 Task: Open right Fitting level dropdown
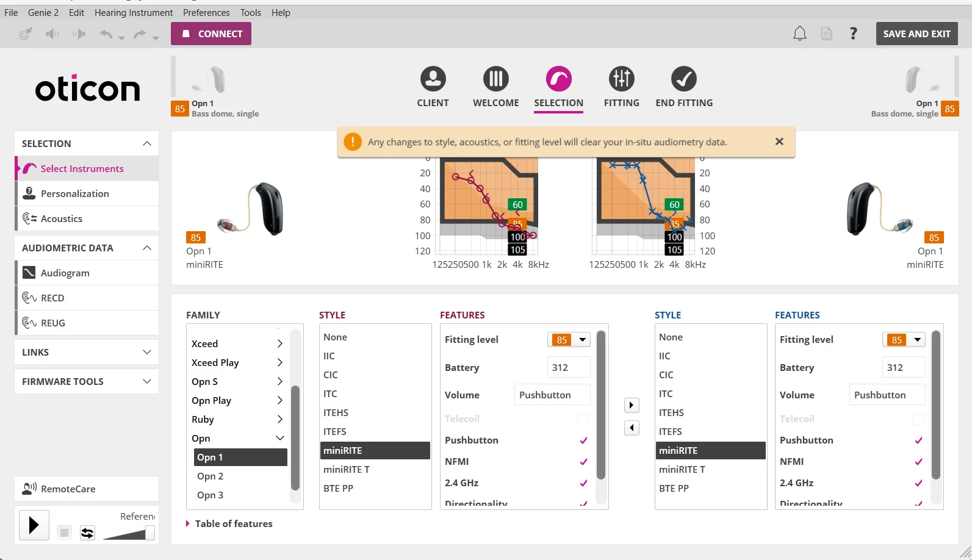[904, 340]
